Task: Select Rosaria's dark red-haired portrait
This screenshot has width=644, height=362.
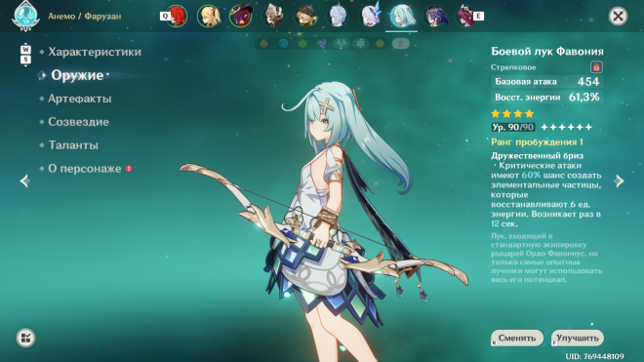Action: 465,16
